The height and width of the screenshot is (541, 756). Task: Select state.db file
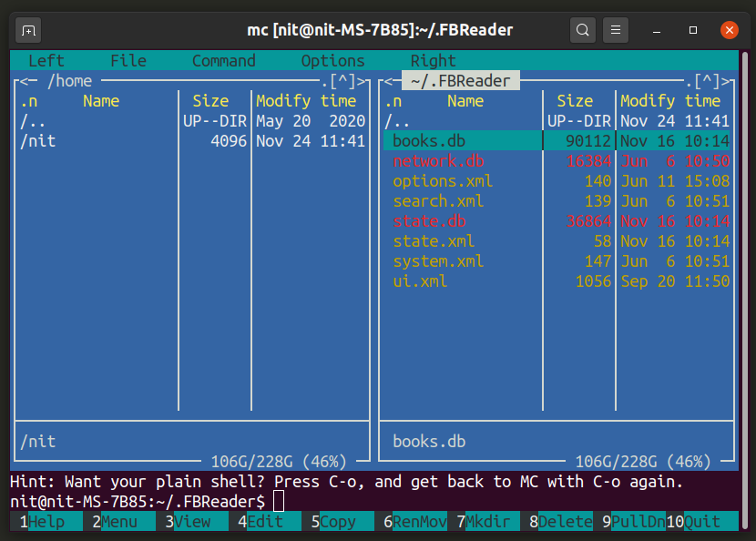[557, 221]
